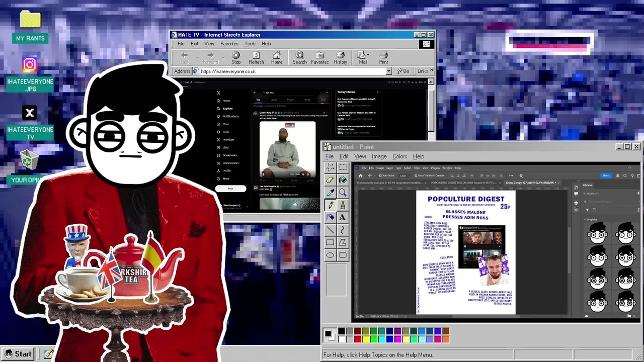The image size is (644, 362).
Task: Pick the yellow color swatch in Paint palette
Action: [365, 339]
